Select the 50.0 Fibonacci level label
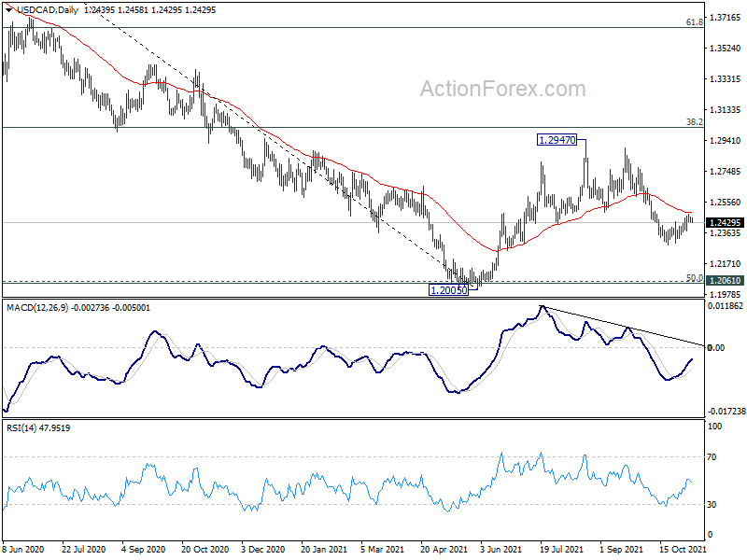The image size is (747, 560). (694, 277)
